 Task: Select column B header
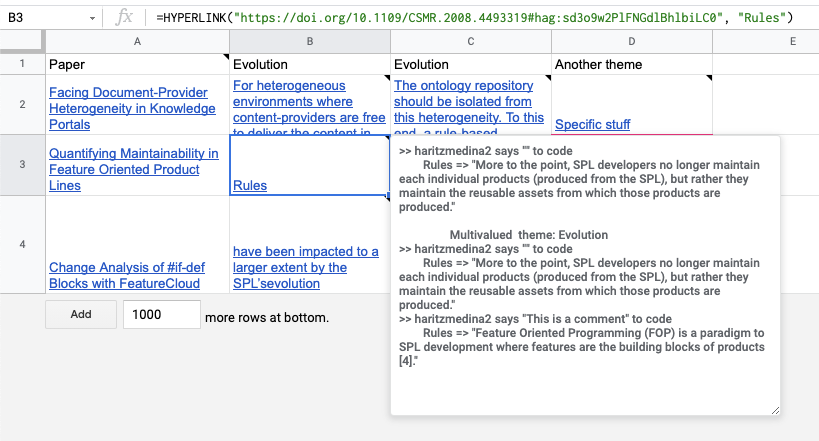[x=310, y=41]
